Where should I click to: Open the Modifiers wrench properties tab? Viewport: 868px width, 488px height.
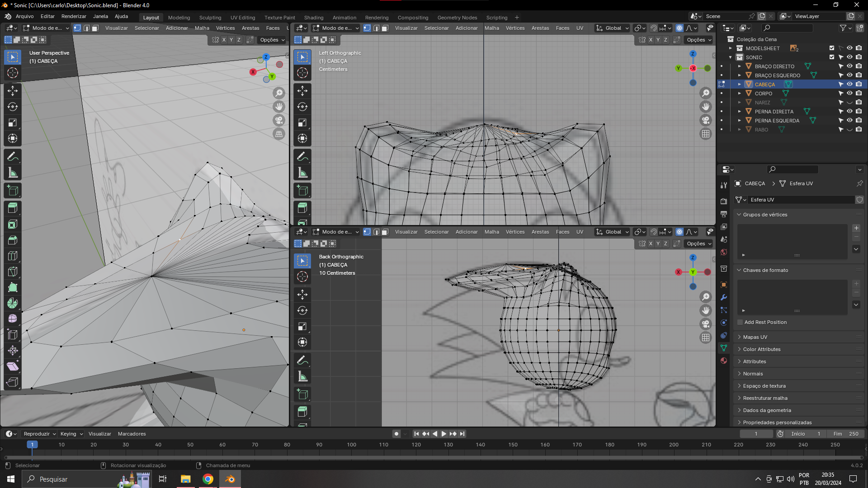click(724, 297)
